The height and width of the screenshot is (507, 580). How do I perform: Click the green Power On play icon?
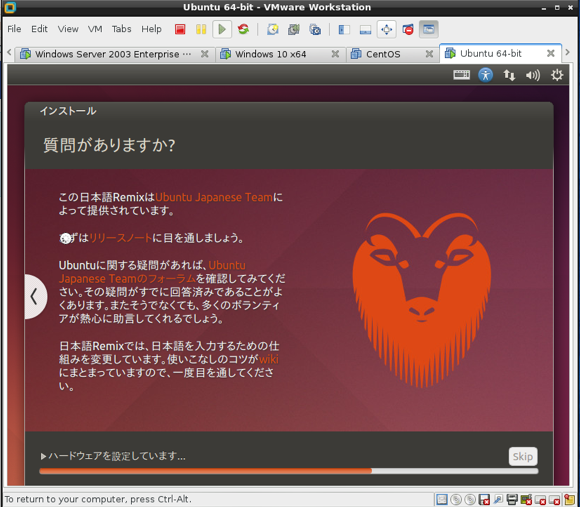(222, 29)
